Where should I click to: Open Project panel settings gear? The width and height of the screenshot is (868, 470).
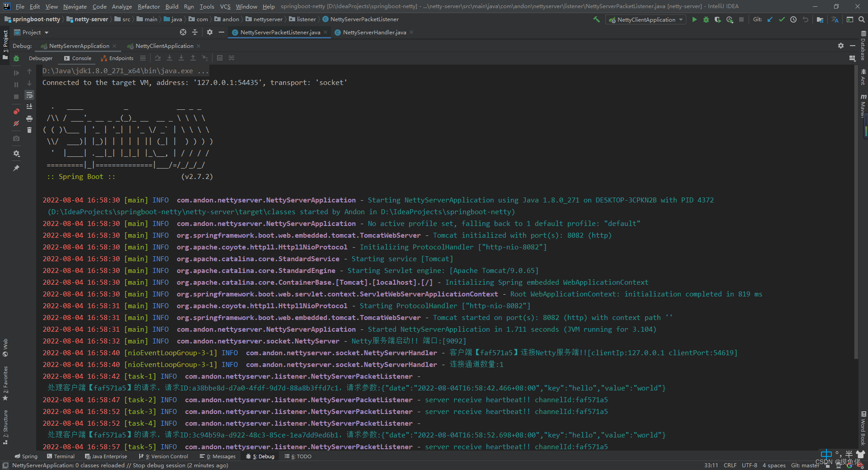[x=210, y=32]
